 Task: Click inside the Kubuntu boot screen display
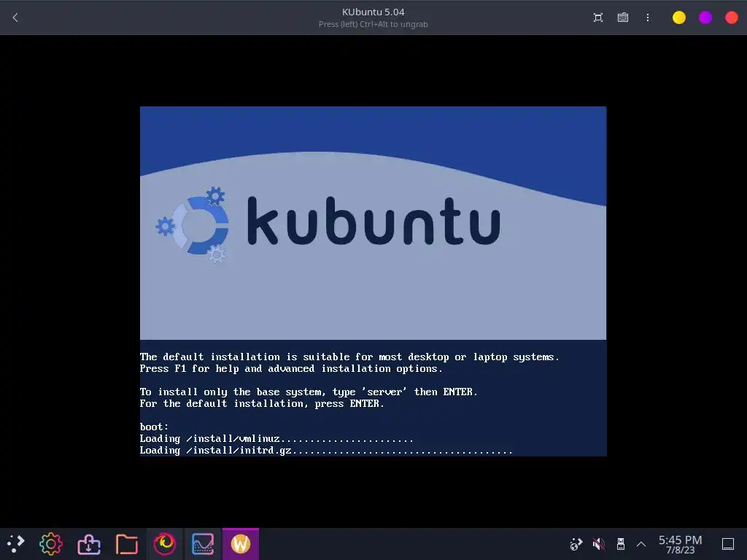[x=373, y=281]
